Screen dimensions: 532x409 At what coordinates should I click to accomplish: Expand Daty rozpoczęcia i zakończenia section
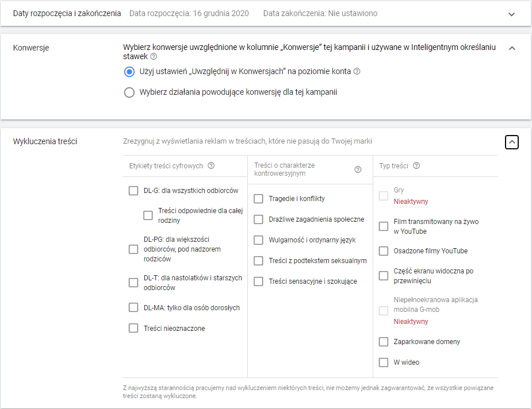[512, 14]
